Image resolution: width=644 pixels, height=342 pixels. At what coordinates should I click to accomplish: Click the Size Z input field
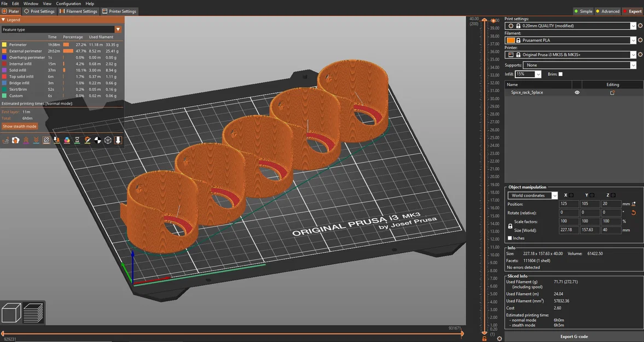tap(610, 230)
